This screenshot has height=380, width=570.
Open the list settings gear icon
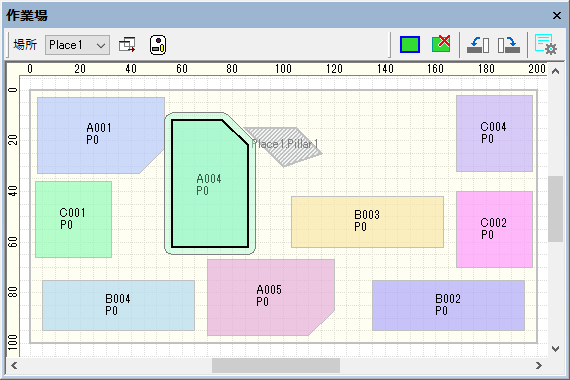point(546,45)
